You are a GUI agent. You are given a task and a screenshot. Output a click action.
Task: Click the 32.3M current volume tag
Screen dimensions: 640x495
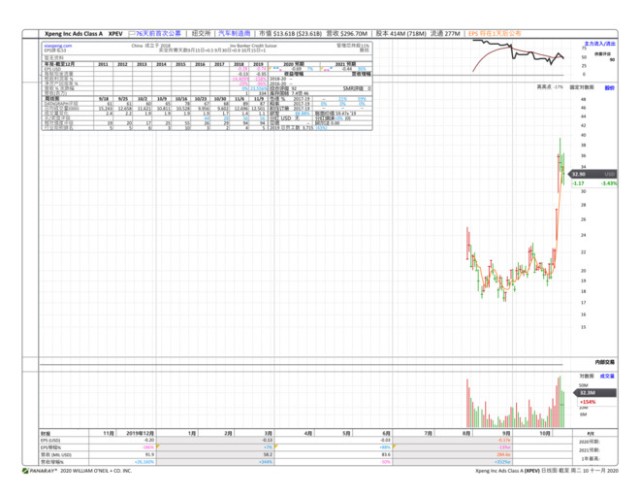pyautogui.click(x=595, y=393)
